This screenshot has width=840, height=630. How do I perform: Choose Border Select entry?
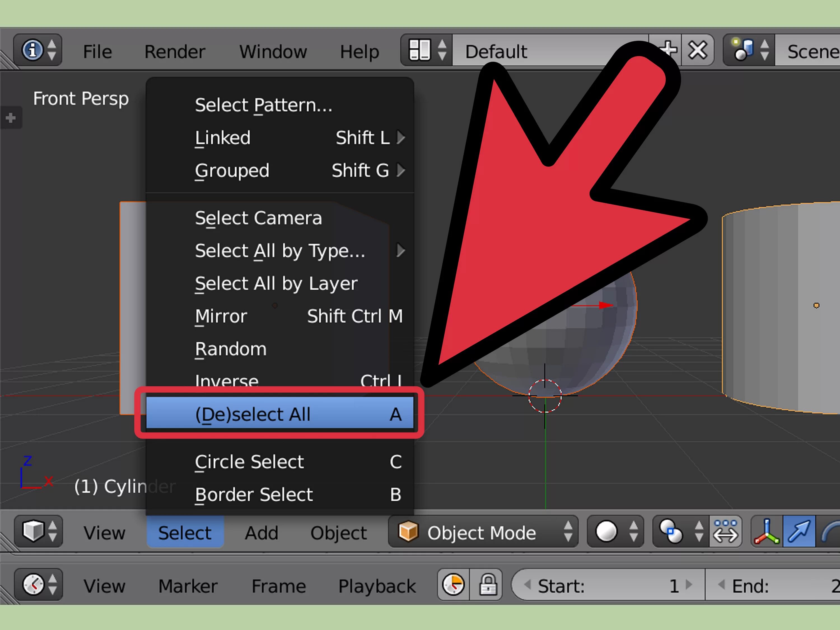coord(280,494)
